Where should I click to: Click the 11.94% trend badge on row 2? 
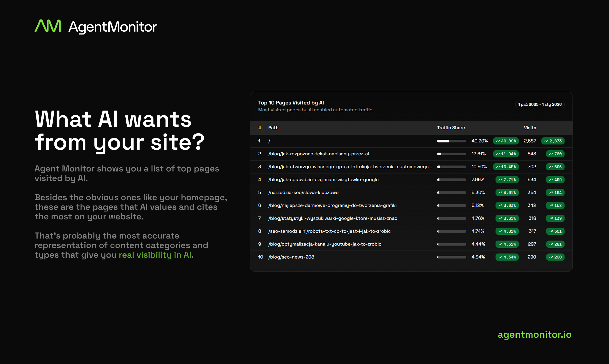(506, 154)
